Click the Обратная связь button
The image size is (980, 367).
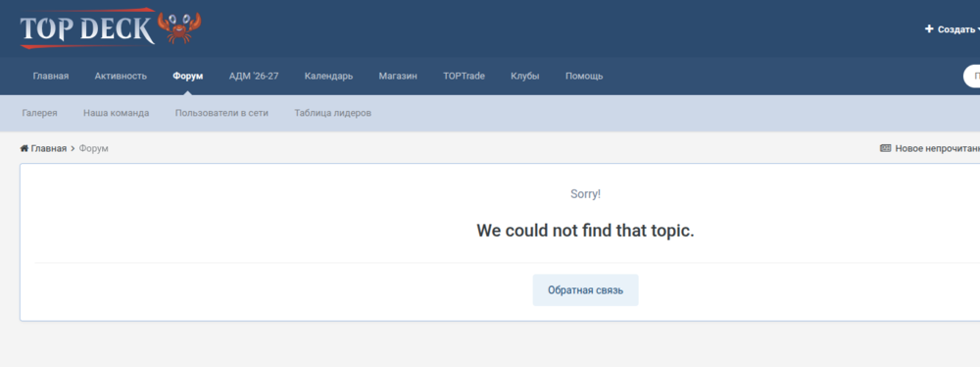586,289
